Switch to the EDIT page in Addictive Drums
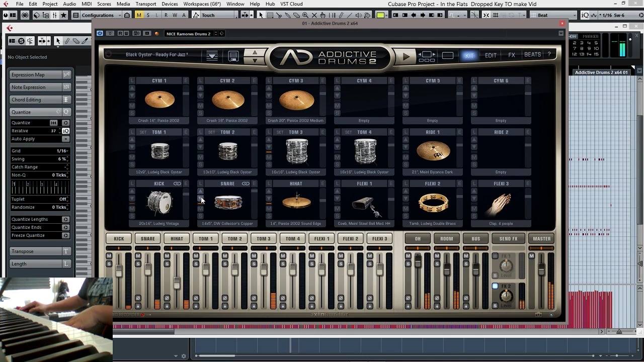The image size is (644, 362). coord(491,55)
